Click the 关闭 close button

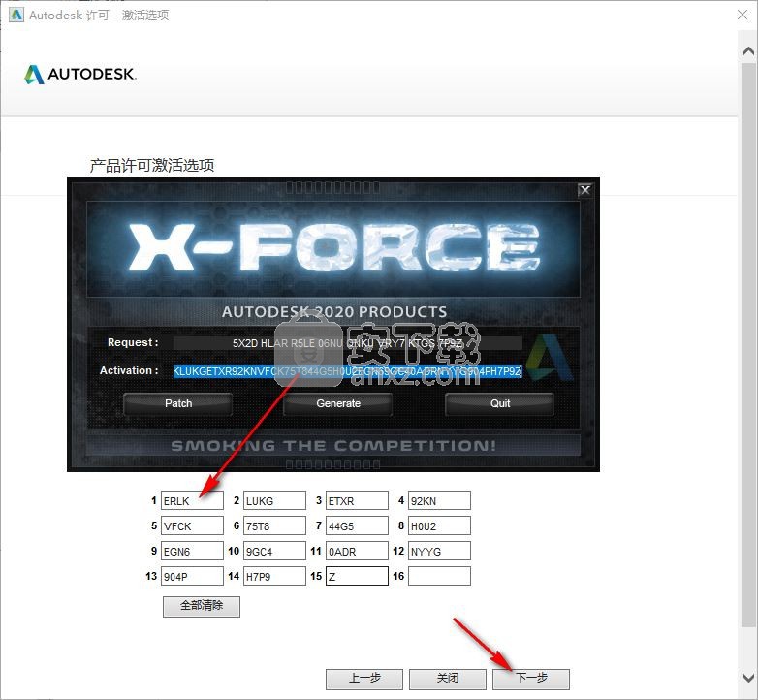click(448, 679)
